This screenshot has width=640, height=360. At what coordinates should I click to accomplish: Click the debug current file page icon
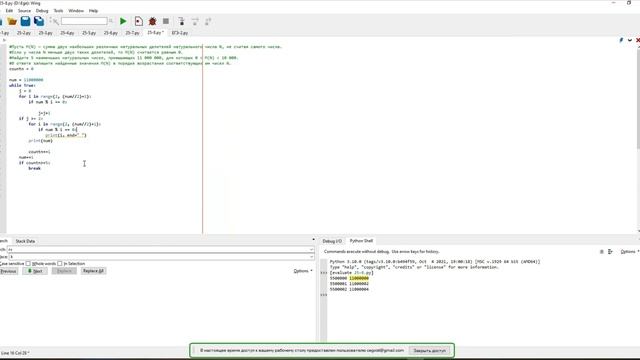click(139, 21)
